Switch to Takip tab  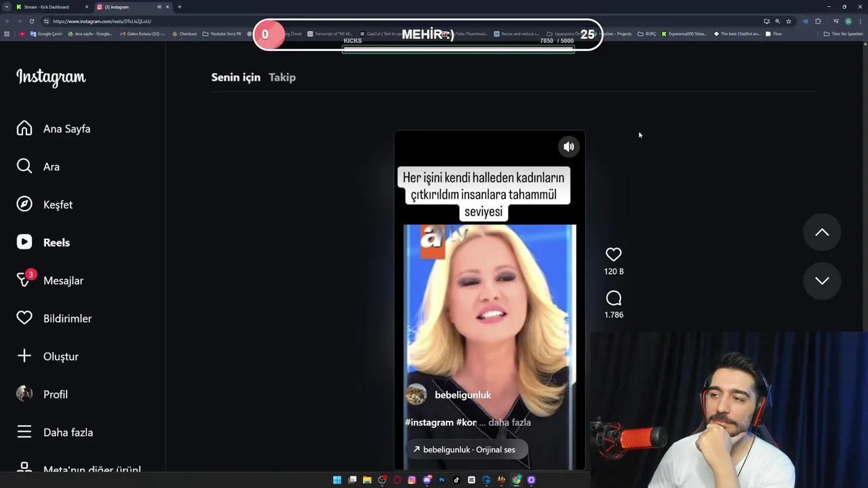[282, 77]
